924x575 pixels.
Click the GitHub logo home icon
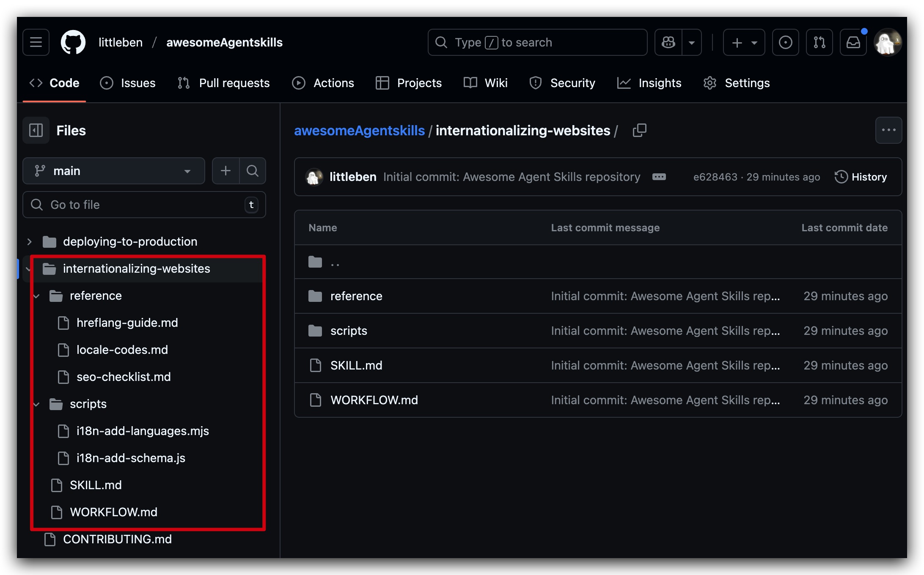coord(73,42)
